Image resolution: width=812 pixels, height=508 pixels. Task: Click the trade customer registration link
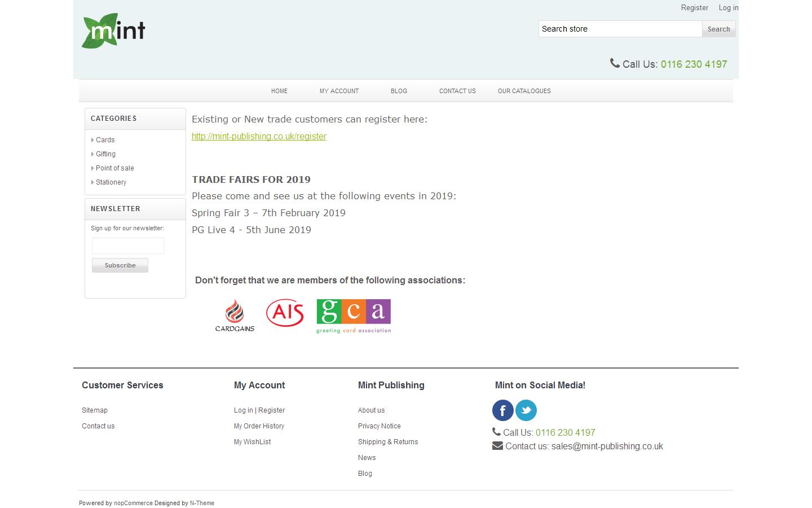pos(259,136)
